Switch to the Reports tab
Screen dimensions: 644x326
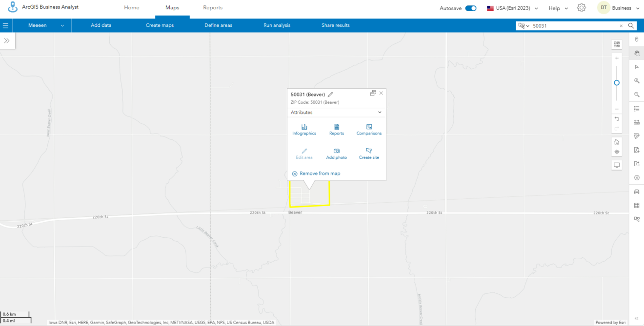point(213,8)
